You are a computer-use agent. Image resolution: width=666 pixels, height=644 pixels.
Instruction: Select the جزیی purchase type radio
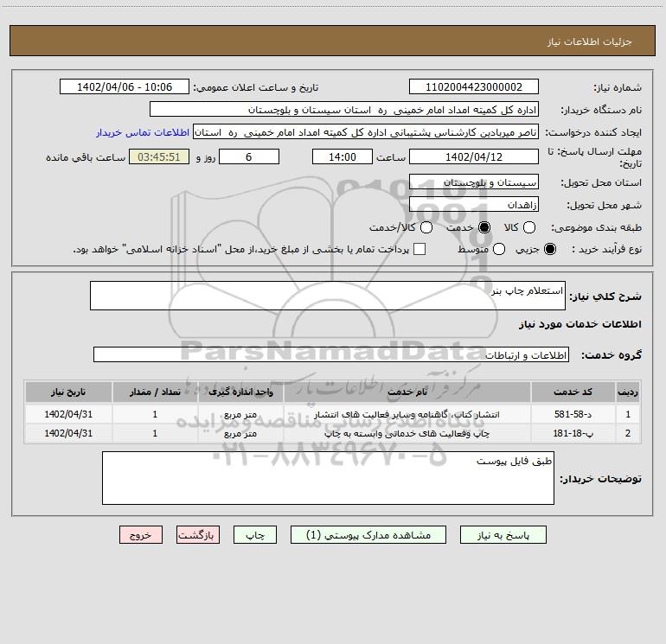(x=550, y=249)
